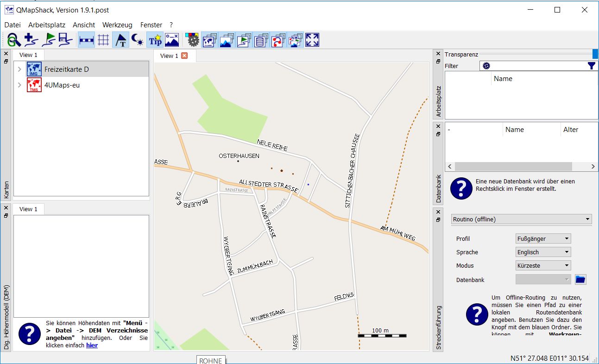This screenshot has width=599, height=364.
Task: Close the Arbeitsplatz dock panel
Action: tap(438, 53)
